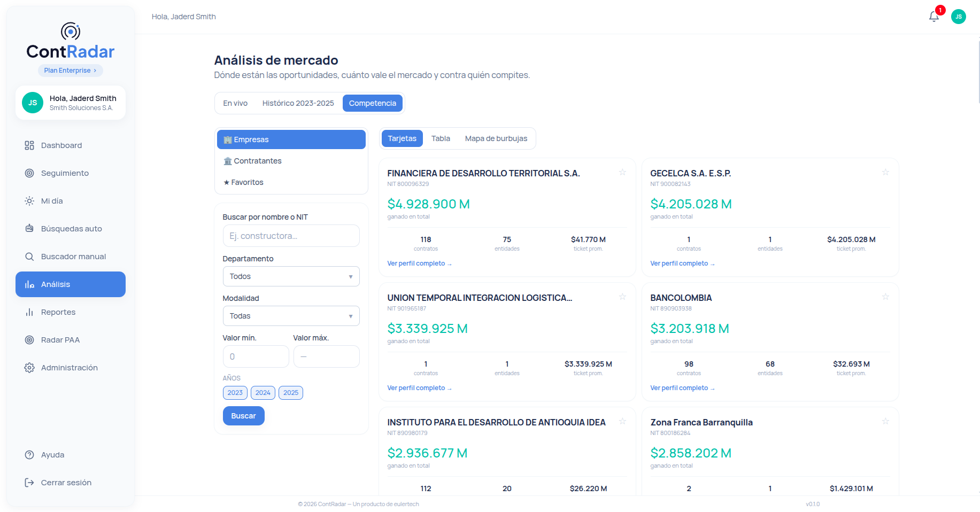Click the Zona Franca Barranquilla title
This screenshot has width=980, height=512.
point(701,422)
